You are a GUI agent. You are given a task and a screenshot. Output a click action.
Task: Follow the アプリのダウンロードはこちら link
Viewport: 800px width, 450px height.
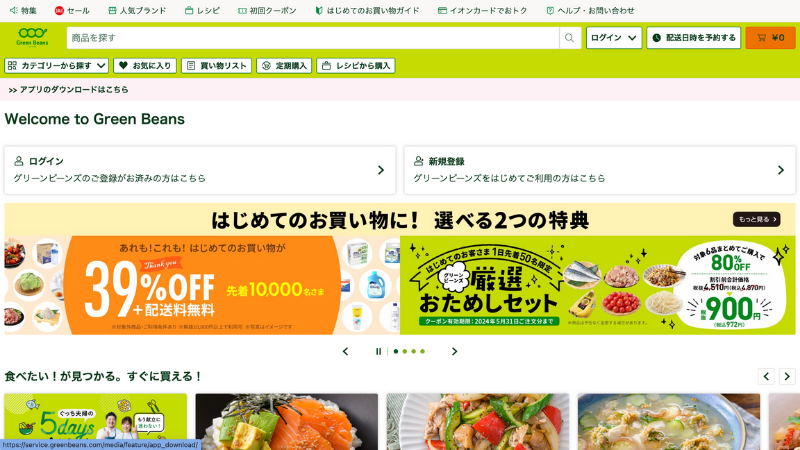pos(68,90)
